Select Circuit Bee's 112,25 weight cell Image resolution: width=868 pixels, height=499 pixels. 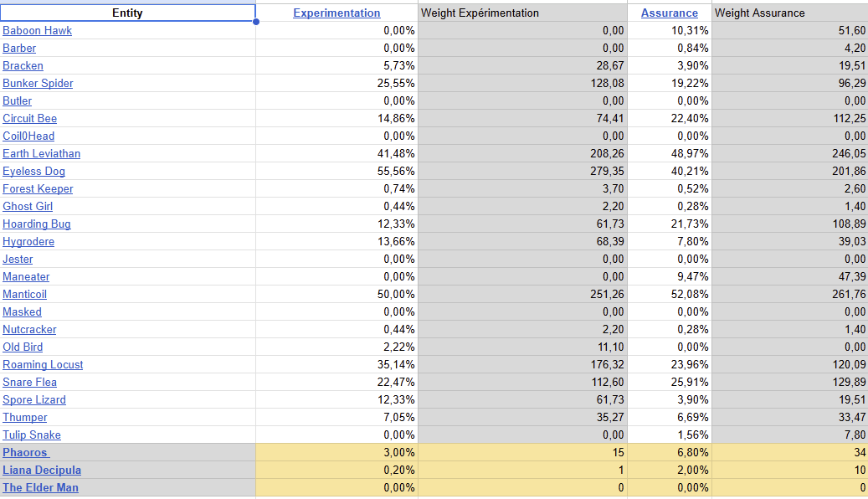point(790,119)
